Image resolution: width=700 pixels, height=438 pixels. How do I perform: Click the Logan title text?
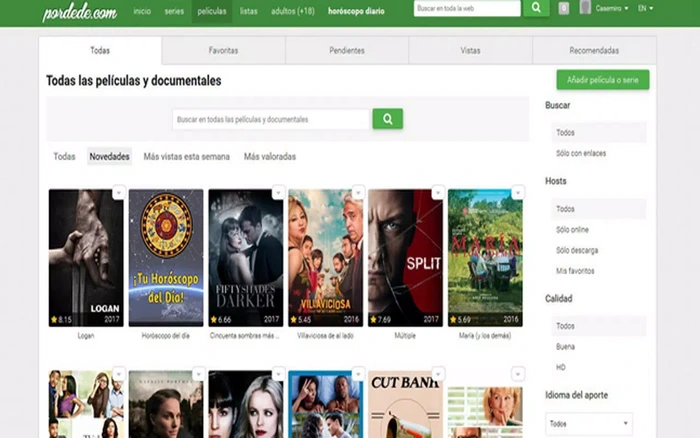pyautogui.click(x=86, y=336)
